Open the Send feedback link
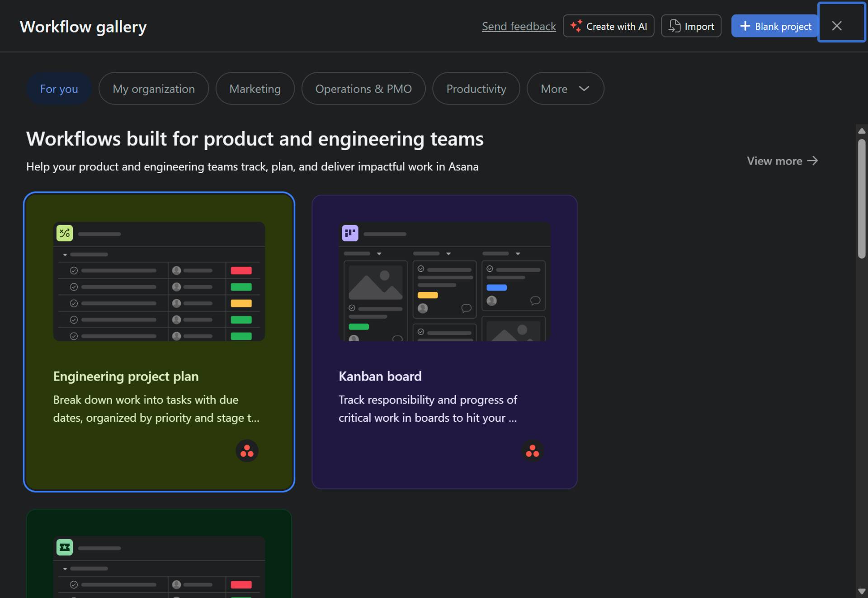The image size is (868, 598). (519, 26)
